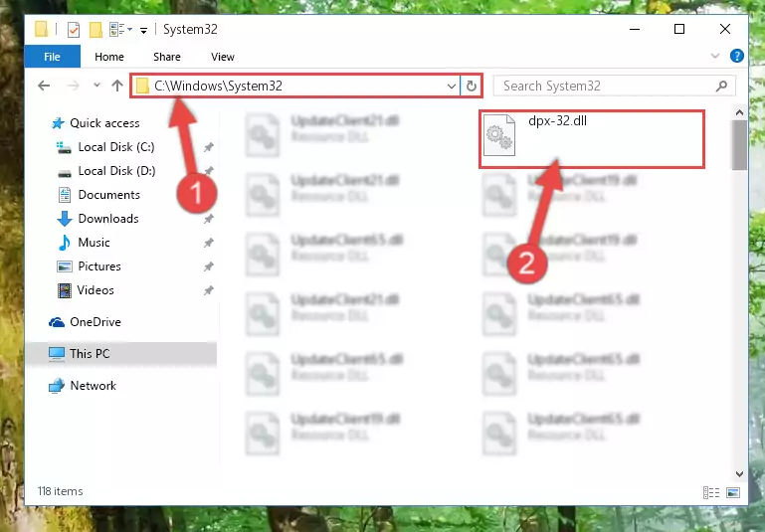This screenshot has height=532, width=765.
Task: Open the Recent locations dropdown
Action: tap(96, 86)
